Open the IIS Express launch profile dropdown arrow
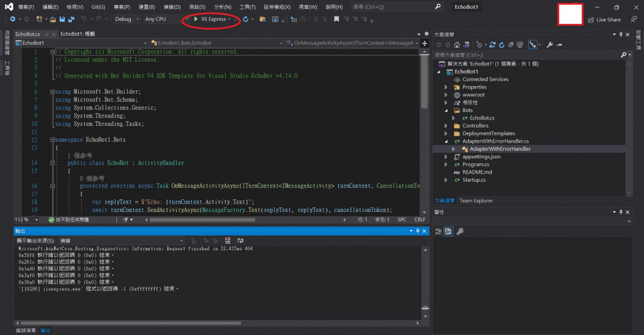 click(x=229, y=19)
